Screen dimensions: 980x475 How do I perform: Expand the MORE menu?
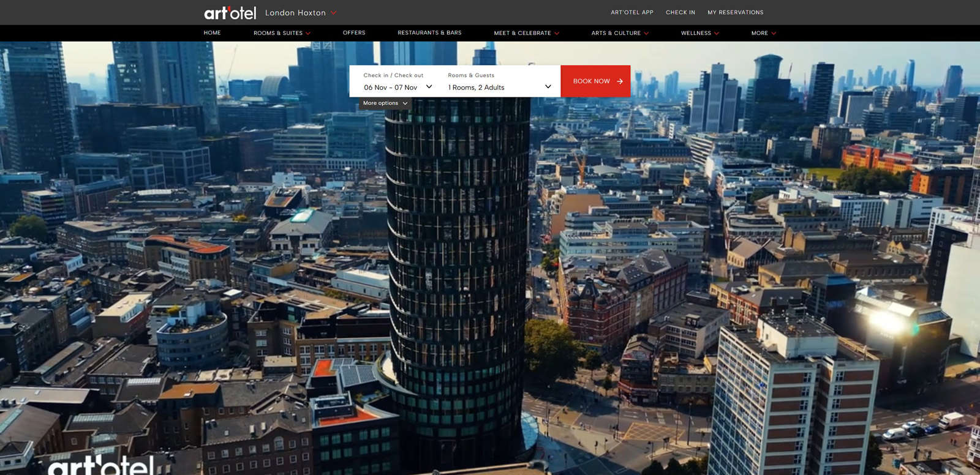pyautogui.click(x=764, y=33)
